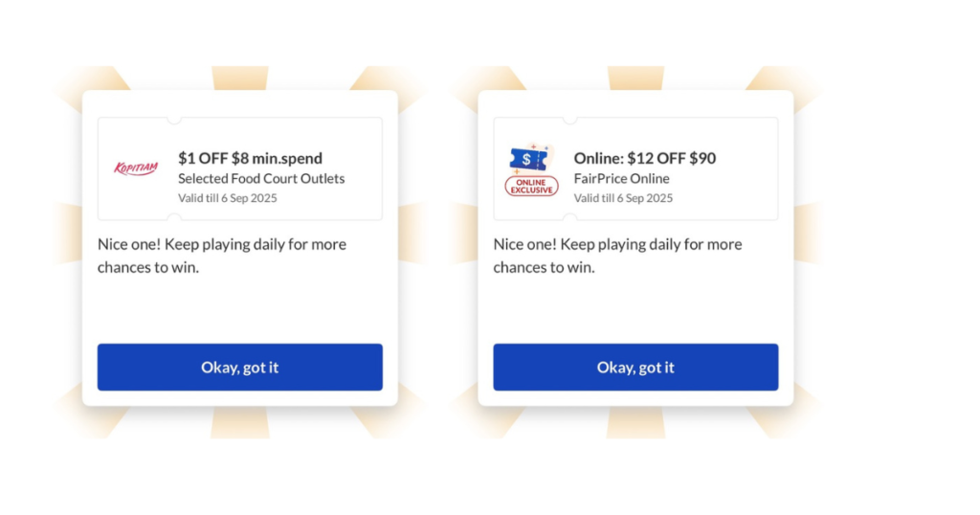This screenshot has width=980, height=515.
Task: Click Kopitiam voucher's Valid till 6 Sep 2025
Action: (227, 198)
